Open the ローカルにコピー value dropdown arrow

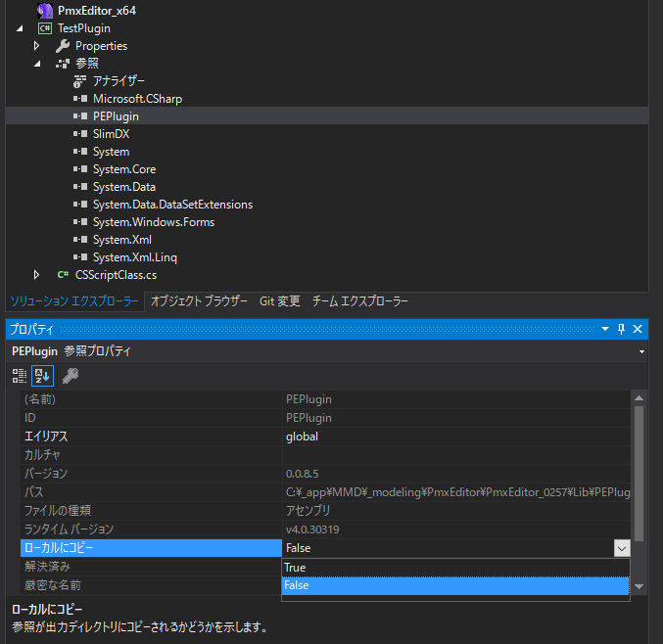[622, 548]
